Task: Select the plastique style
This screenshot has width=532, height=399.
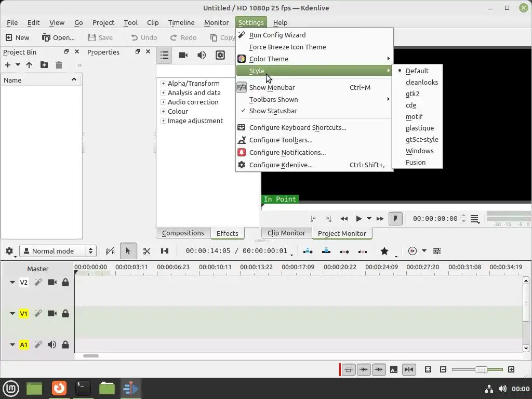Action: pyautogui.click(x=417, y=128)
